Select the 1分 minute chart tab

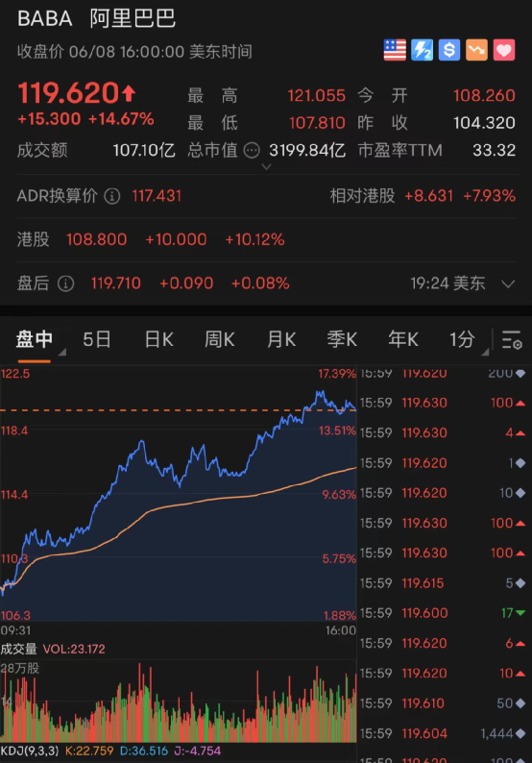coord(462,339)
